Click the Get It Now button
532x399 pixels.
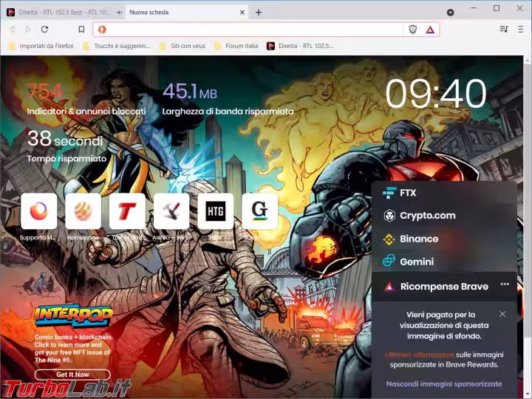tap(72, 375)
